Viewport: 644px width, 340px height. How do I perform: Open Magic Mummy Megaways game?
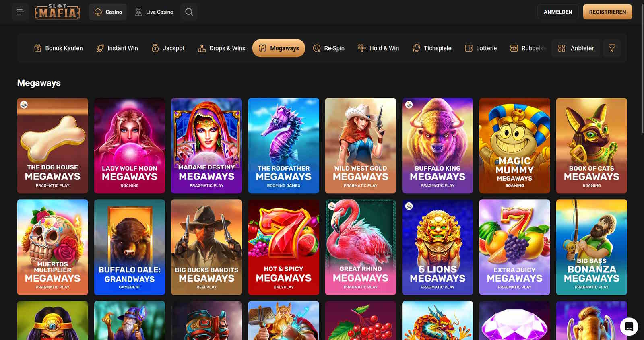515,146
